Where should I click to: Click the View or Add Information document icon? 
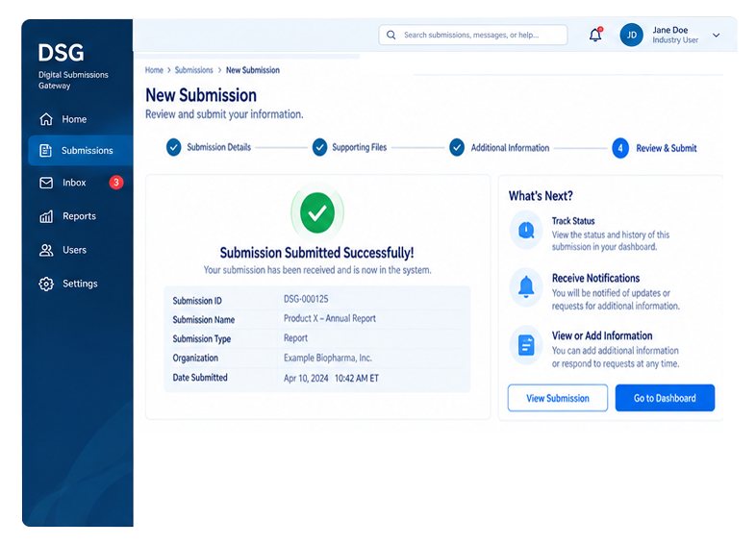(x=526, y=345)
